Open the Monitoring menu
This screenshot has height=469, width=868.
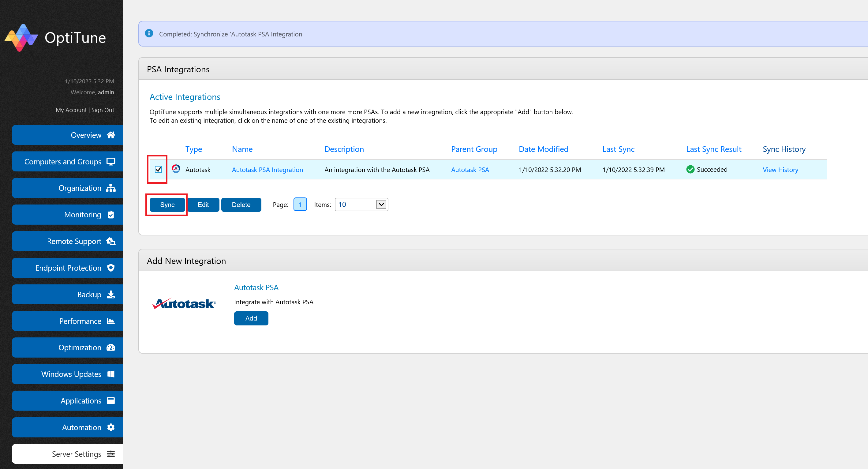[67, 215]
